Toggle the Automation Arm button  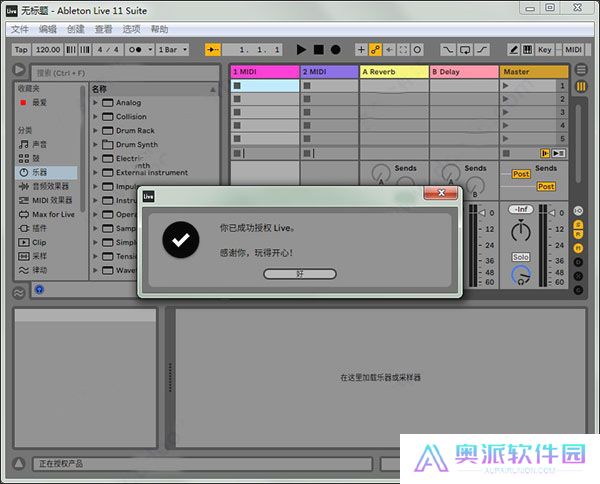[x=375, y=50]
